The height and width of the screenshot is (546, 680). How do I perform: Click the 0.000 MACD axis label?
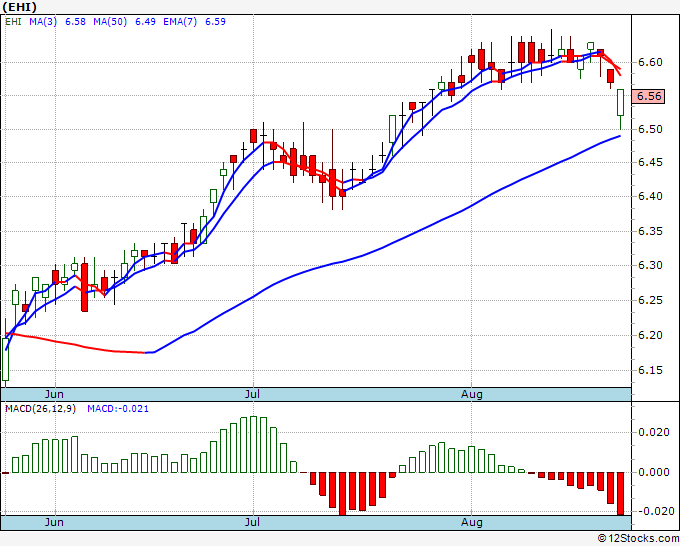[654, 472]
